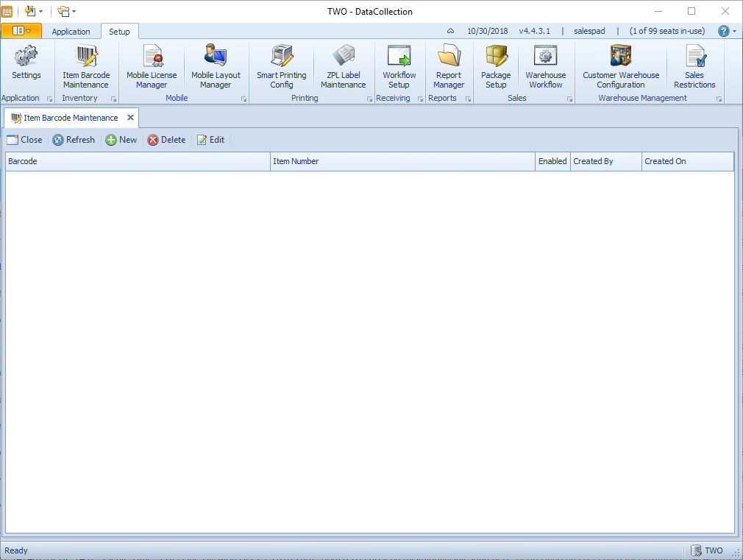Open Smart Printing Config

[281, 66]
